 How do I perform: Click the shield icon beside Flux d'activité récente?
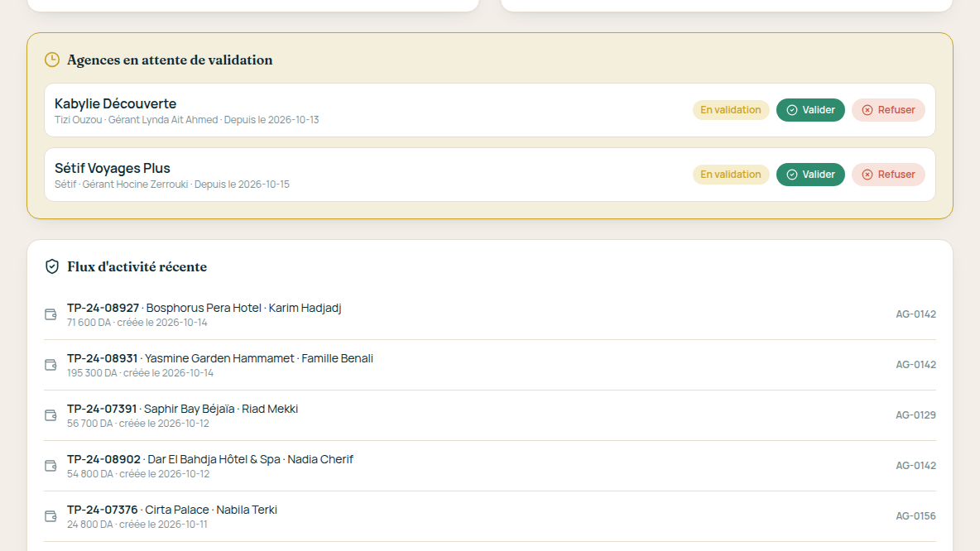click(x=52, y=266)
